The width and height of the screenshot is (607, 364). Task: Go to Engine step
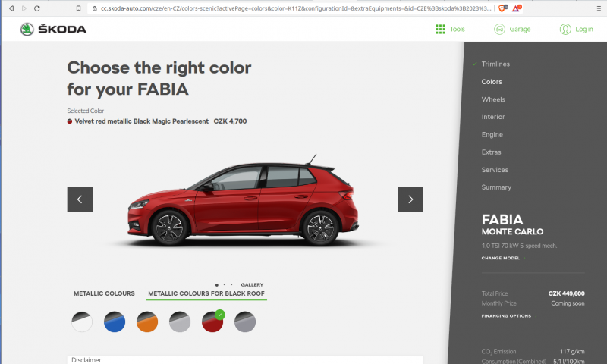[492, 135]
